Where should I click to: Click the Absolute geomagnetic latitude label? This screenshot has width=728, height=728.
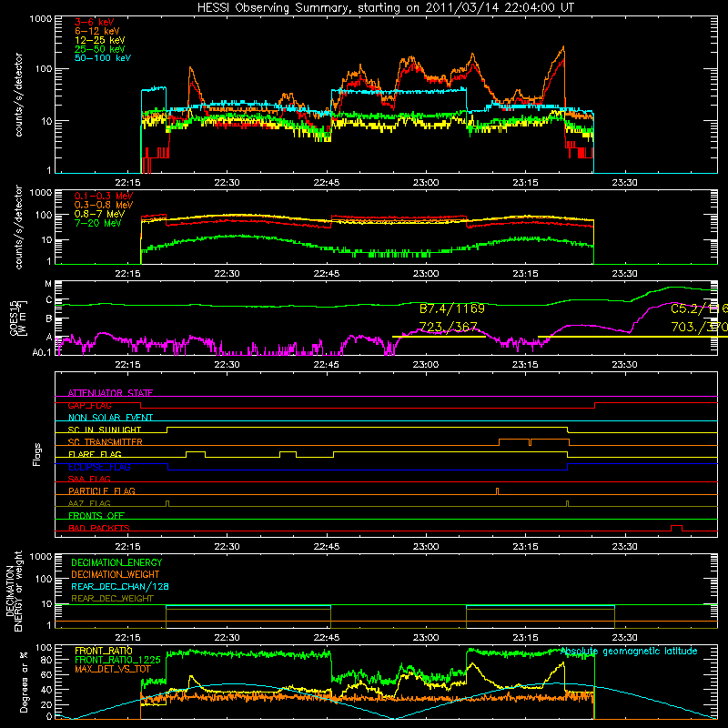click(x=629, y=651)
